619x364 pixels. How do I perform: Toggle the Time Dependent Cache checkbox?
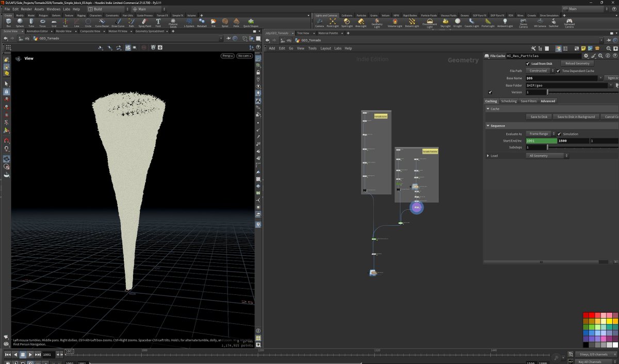click(x=559, y=71)
